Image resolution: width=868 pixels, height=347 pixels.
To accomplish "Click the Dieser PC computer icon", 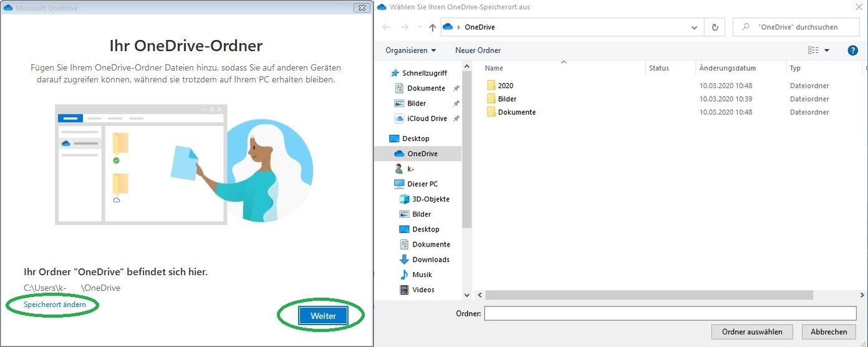I will [400, 184].
